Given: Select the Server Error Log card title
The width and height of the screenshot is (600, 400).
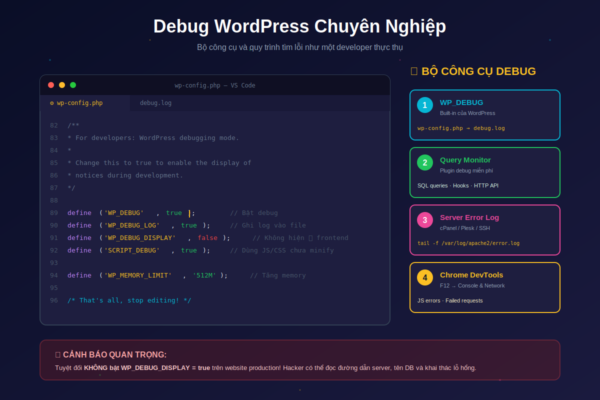Looking at the screenshot, I should [x=469, y=217].
